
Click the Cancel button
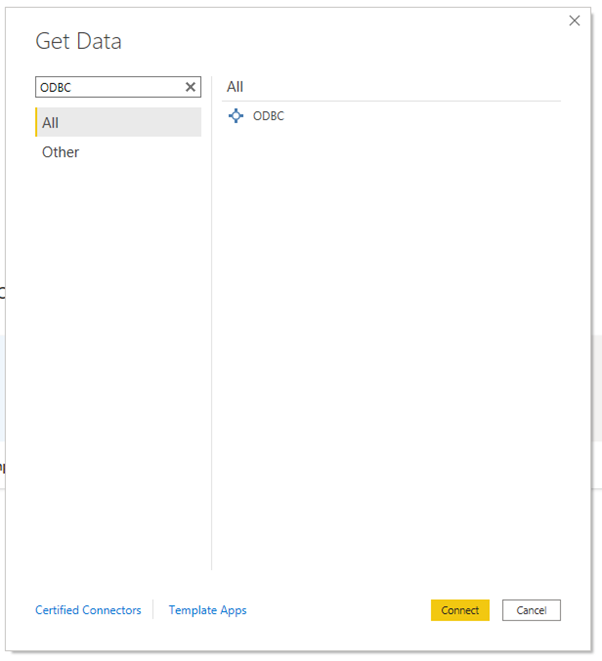tap(531, 610)
